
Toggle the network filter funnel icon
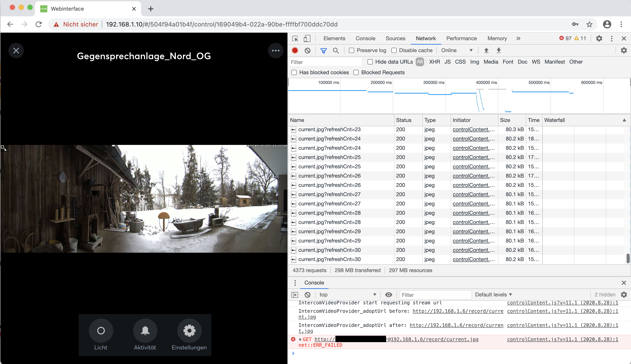coord(323,51)
